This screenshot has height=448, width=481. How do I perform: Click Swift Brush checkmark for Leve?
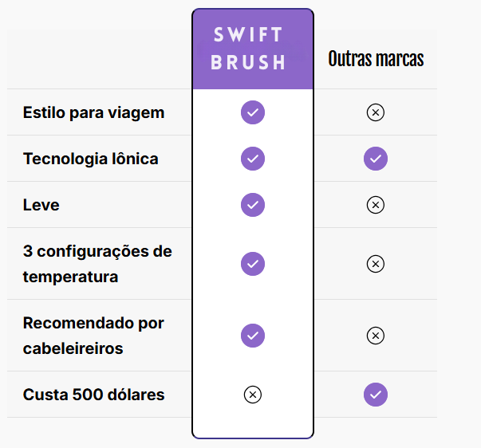[252, 205]
